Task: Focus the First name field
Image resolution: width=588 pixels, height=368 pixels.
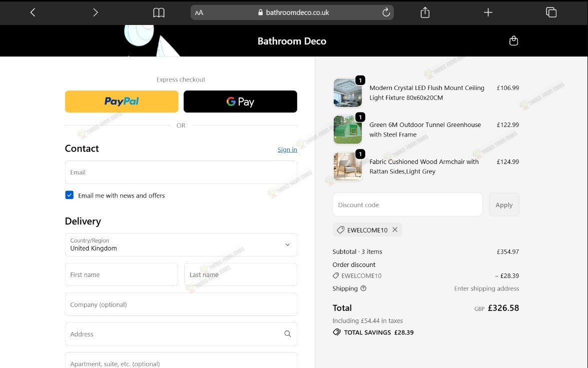Action: pyautogui.click(x=122, y=274)
